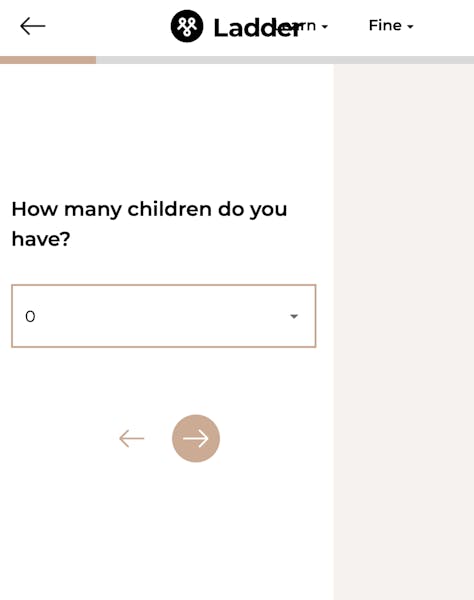Image resolution: width=474 pixels, height=600 pixels.
Task: Expand the caret next to Fine
Action: 410,27
